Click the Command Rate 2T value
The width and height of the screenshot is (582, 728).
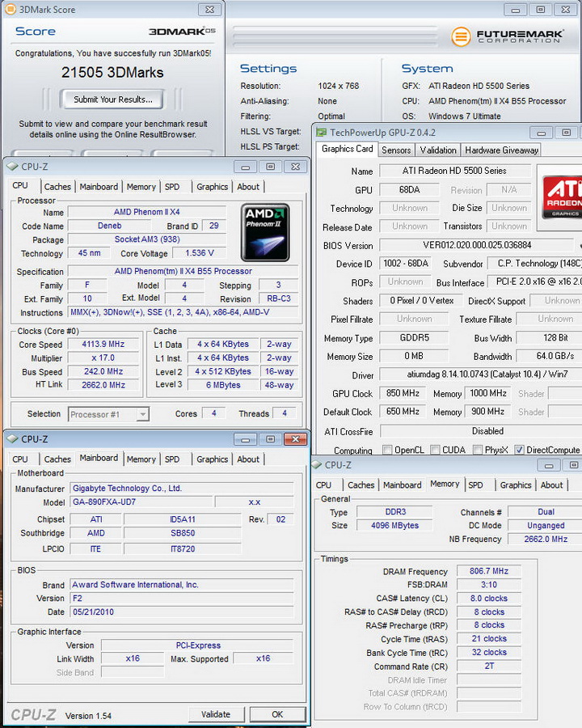pyautogui.click(x=489, y=667)
